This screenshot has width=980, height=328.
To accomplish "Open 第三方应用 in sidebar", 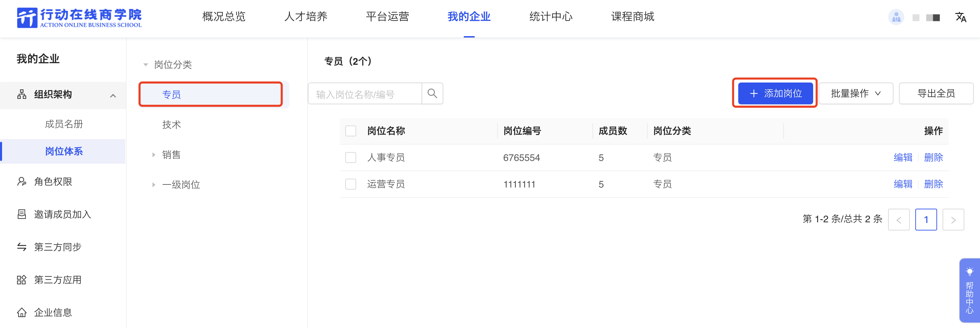I will 58,280.
